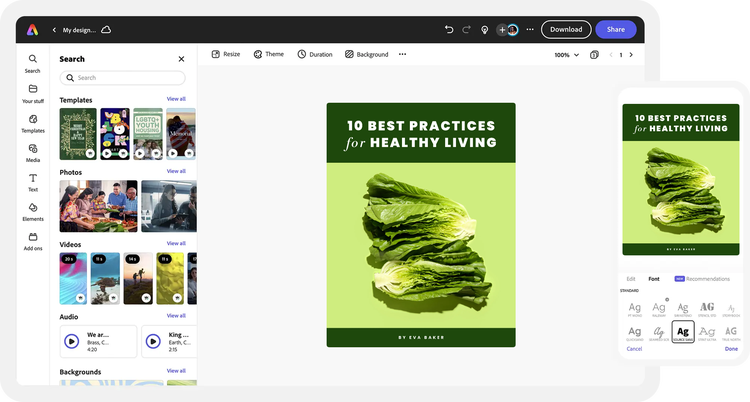Choose the Stencil Std font
This screenshot has width=750, height=402.
tap(707, 309)
